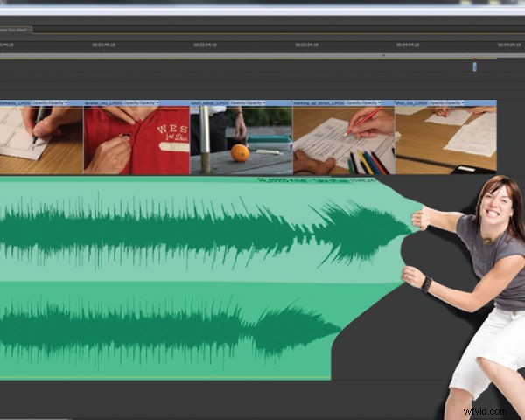Open Opacity dropdown on shot_list_1.MOV clip

click(446, 103)
